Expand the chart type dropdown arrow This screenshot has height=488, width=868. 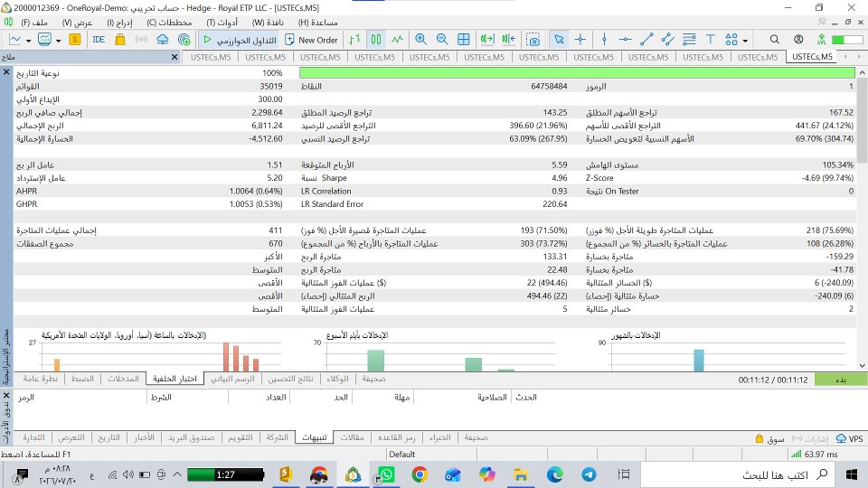point(28,41)
